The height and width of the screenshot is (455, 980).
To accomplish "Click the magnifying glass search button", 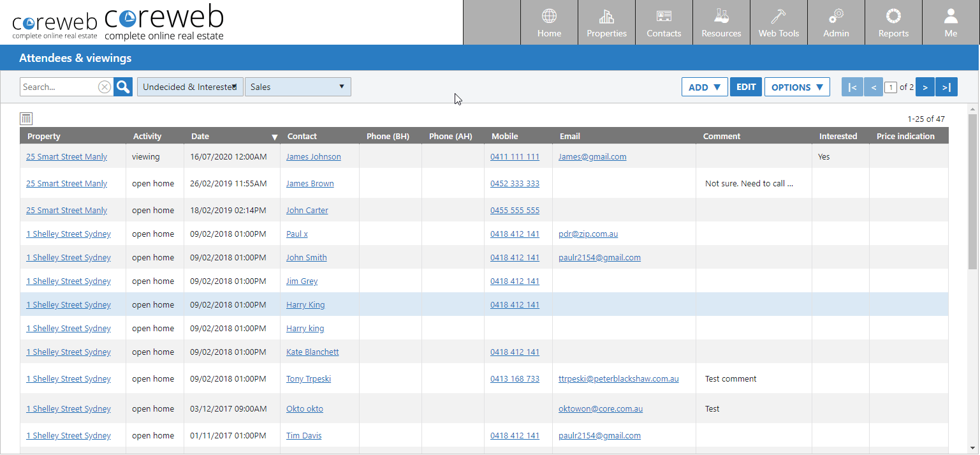I will point(123,87).
